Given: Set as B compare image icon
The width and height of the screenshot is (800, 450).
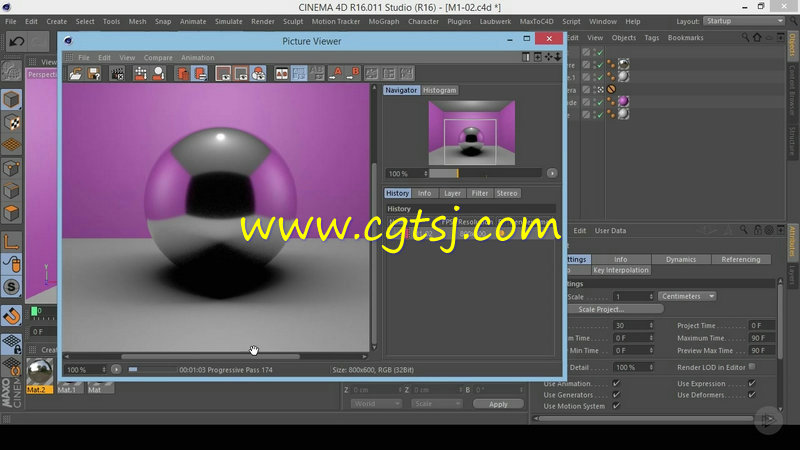Looking at the screenshot, I should [353, 73].
